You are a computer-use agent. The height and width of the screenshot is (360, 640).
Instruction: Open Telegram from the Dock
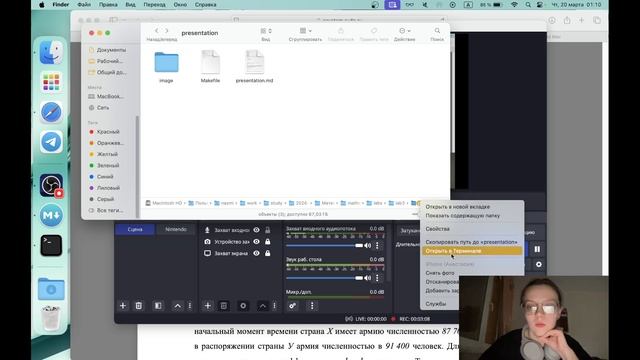51,142
